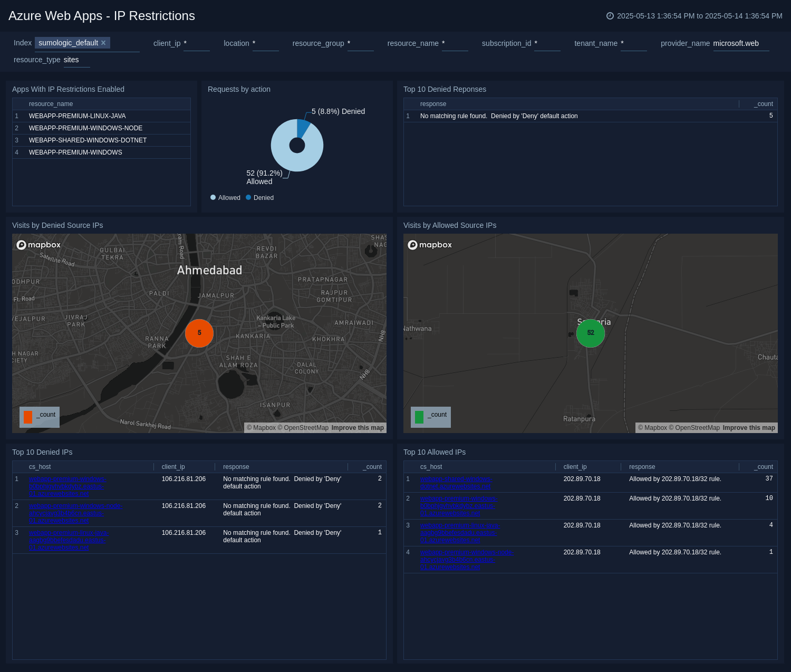Image resolution: width=791 pixels, height=672 pixels.
Task: Sort Top 10 Denied Responses by response header
Action: point(433,104)
